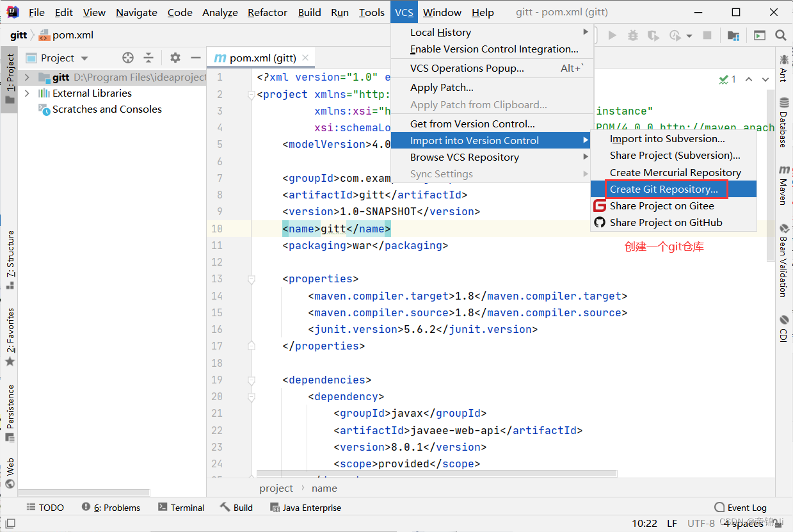
Task: Open the Event Log
Action: coord(741,508)
